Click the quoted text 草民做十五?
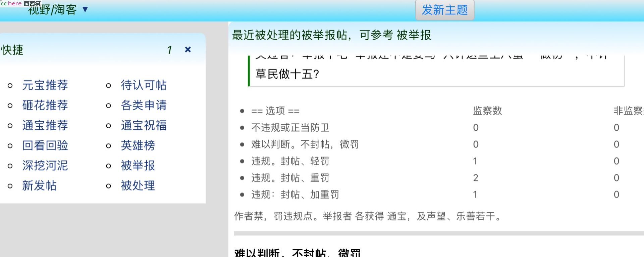 (x=287, y=74)
